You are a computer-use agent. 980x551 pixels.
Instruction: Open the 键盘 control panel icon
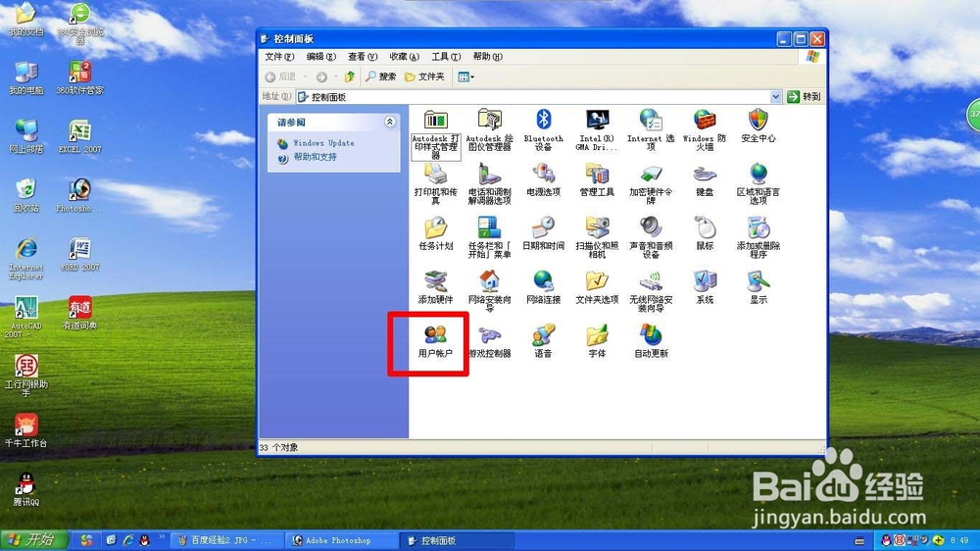705,180
